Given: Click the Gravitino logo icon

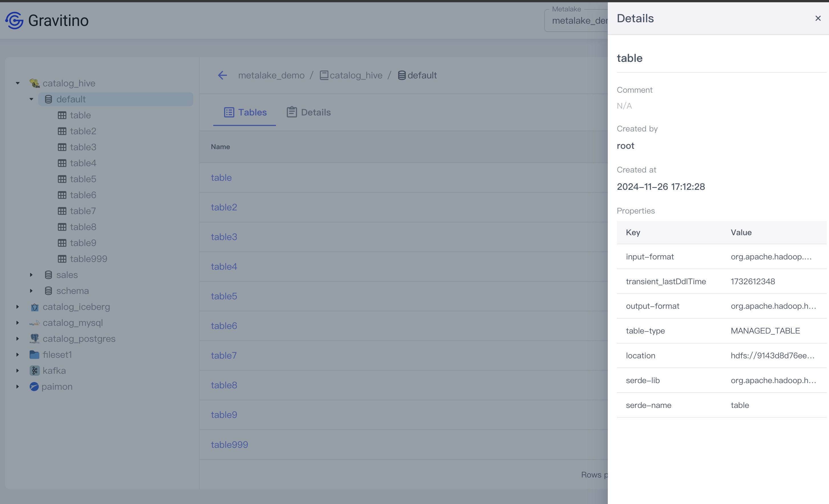Looking at the screenshot, I should [14, 21].
